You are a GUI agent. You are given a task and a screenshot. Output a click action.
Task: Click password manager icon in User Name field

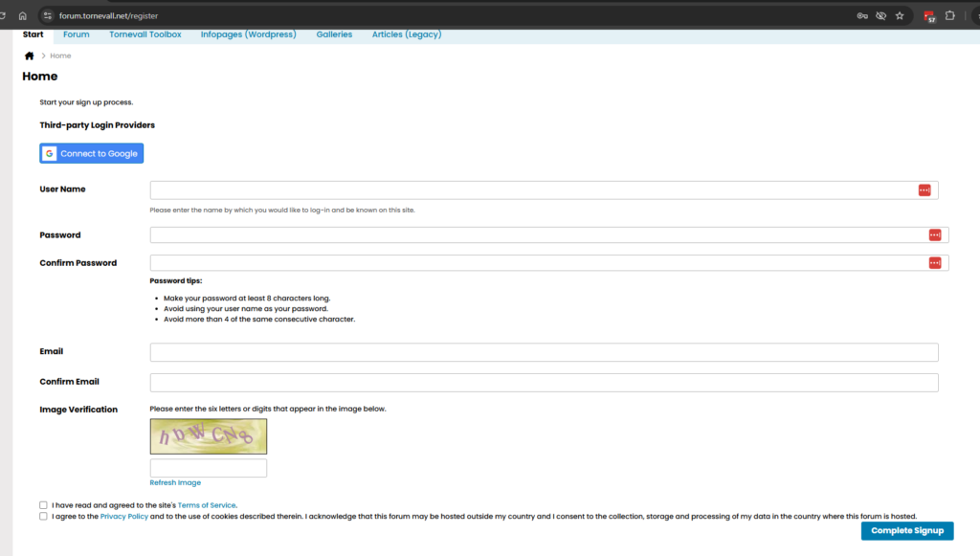[x=924, y=190]
